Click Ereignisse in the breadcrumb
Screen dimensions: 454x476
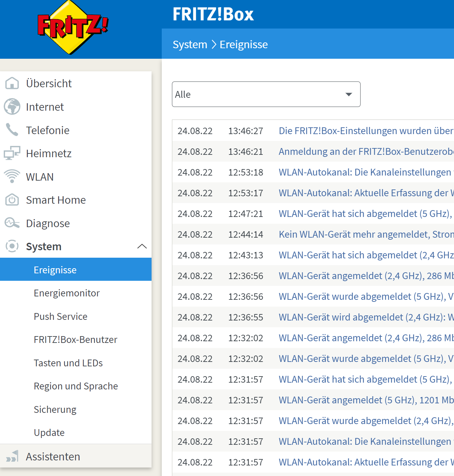pyautogui.click(x=244, y=44)
